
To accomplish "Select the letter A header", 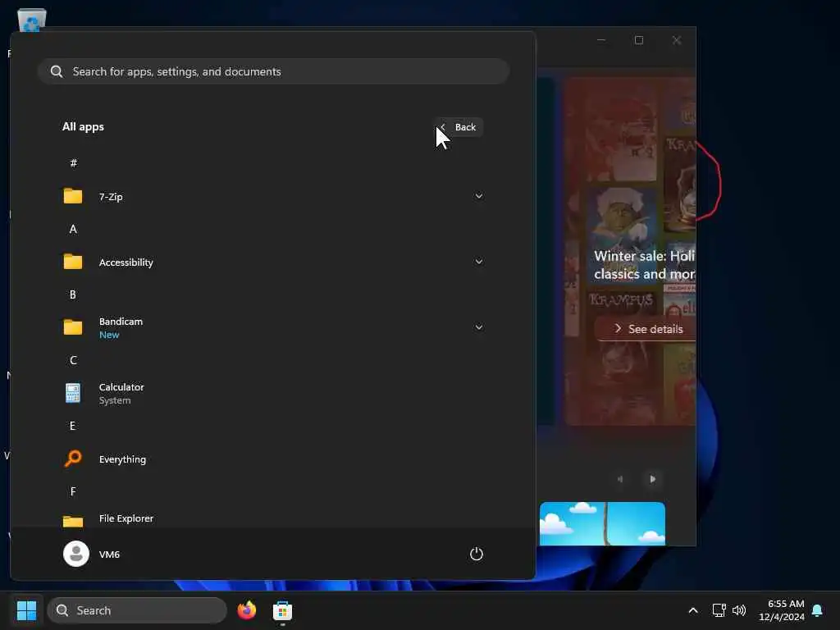I will click(73, 230).
